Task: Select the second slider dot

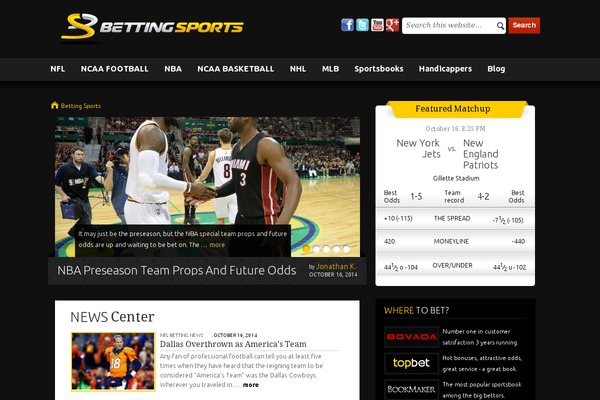Action: 316,249
